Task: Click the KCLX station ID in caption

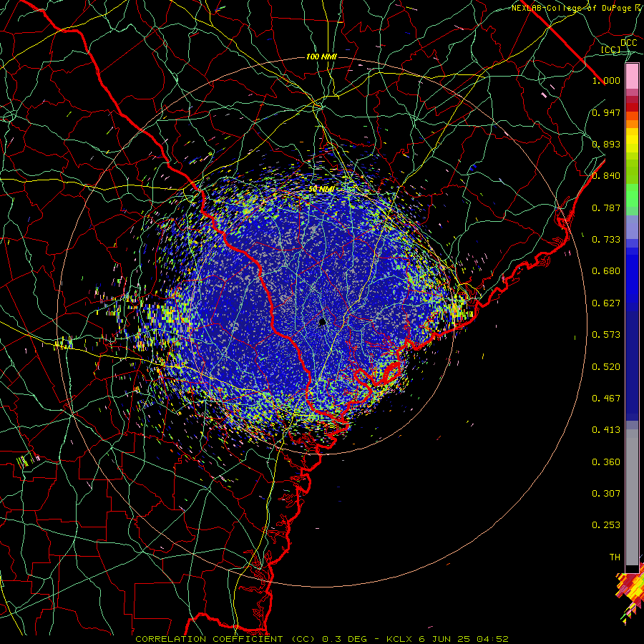Action: pos(399,639)
